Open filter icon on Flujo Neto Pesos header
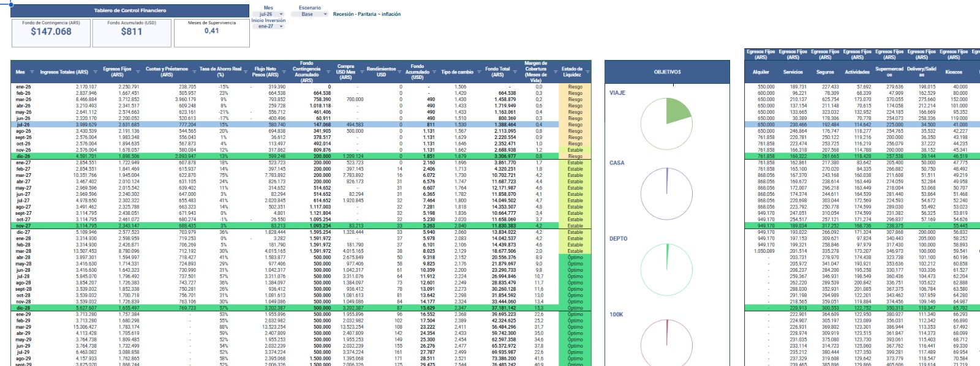 click(283, 72)
